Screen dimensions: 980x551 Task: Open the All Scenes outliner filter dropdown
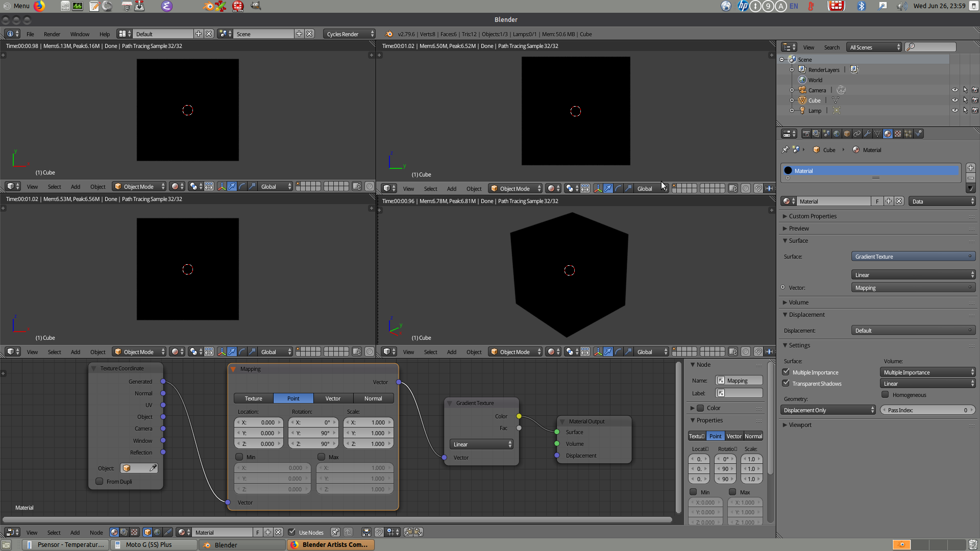(x=874, y=47)
